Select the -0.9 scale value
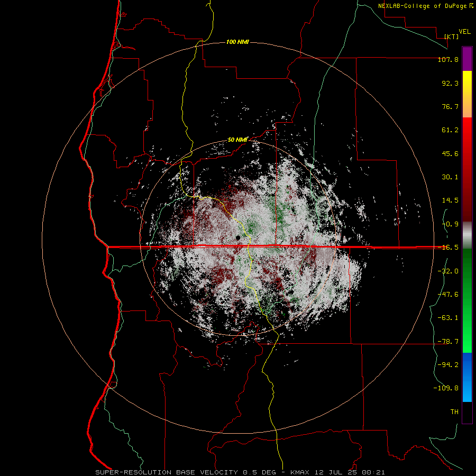The height and width of the screenshot is (476, 476). click(450, 224)
